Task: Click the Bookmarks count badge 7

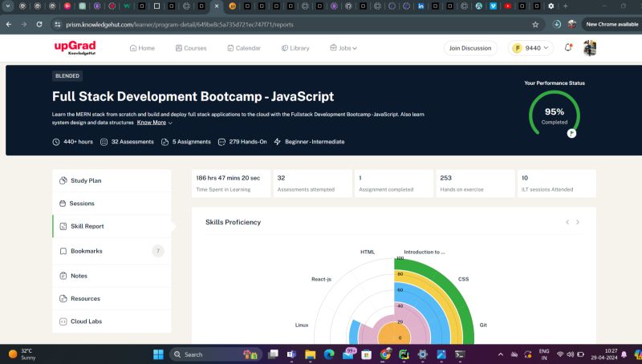Action: (x=157, y=251)
